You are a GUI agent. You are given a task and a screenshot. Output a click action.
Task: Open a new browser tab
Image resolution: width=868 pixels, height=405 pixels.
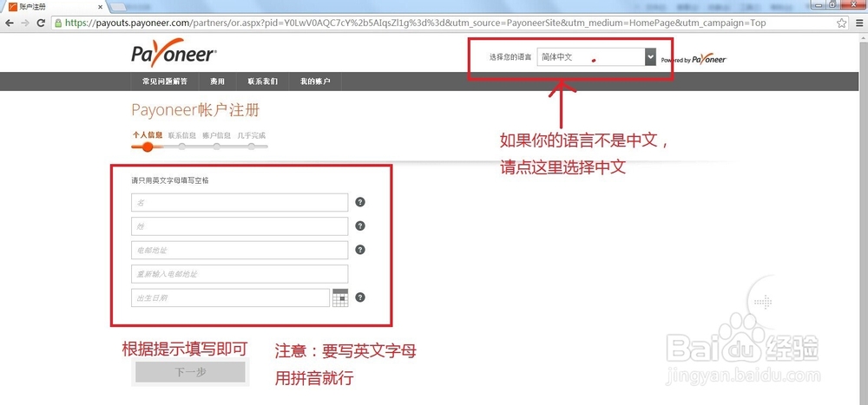pos(117,7)
